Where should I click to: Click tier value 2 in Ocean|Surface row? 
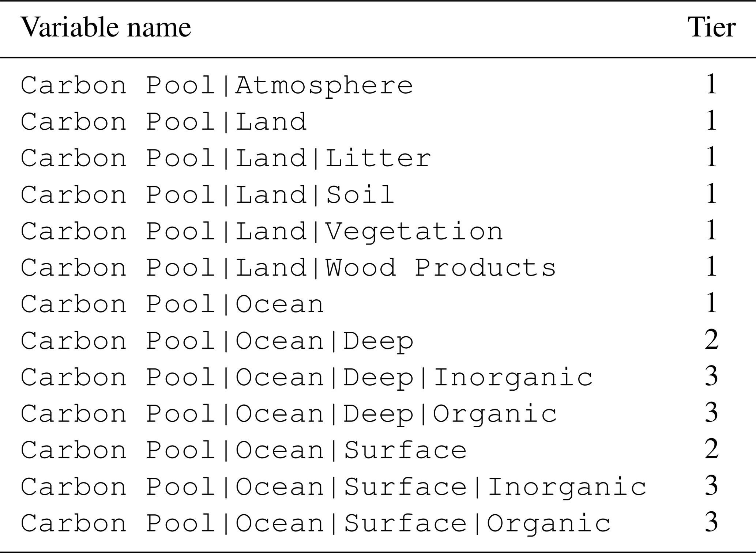click(711, 450)
